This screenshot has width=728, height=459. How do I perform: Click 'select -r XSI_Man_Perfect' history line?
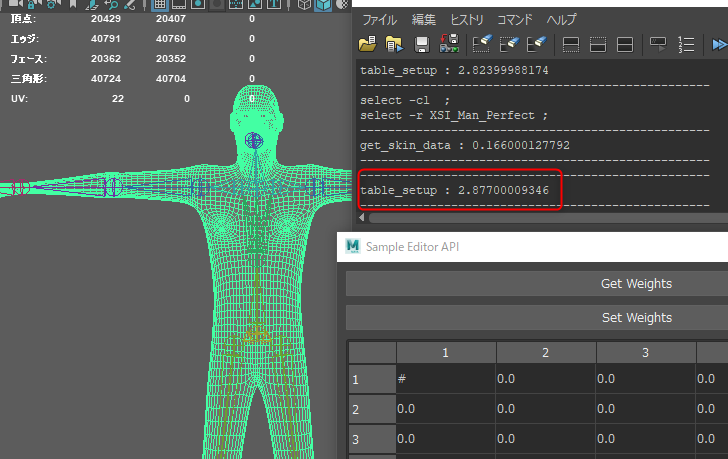point(454,115)
